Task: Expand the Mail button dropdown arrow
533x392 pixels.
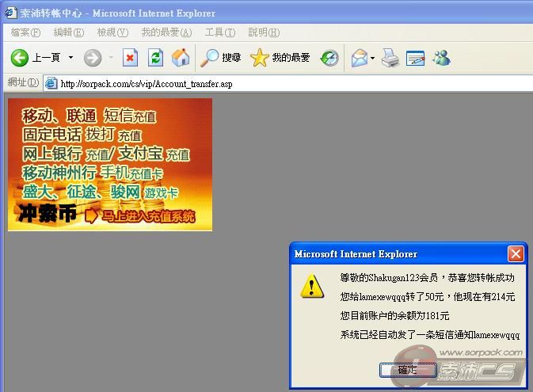Action: (x=373, y=58)
